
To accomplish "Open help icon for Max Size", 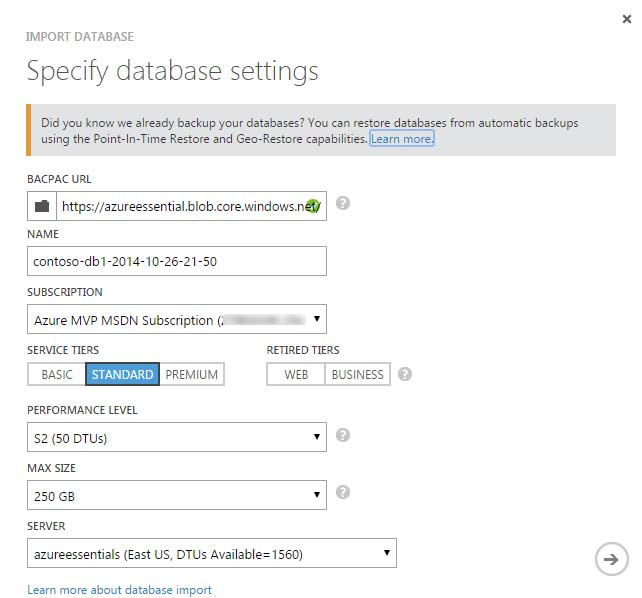I will click(343, 492).
